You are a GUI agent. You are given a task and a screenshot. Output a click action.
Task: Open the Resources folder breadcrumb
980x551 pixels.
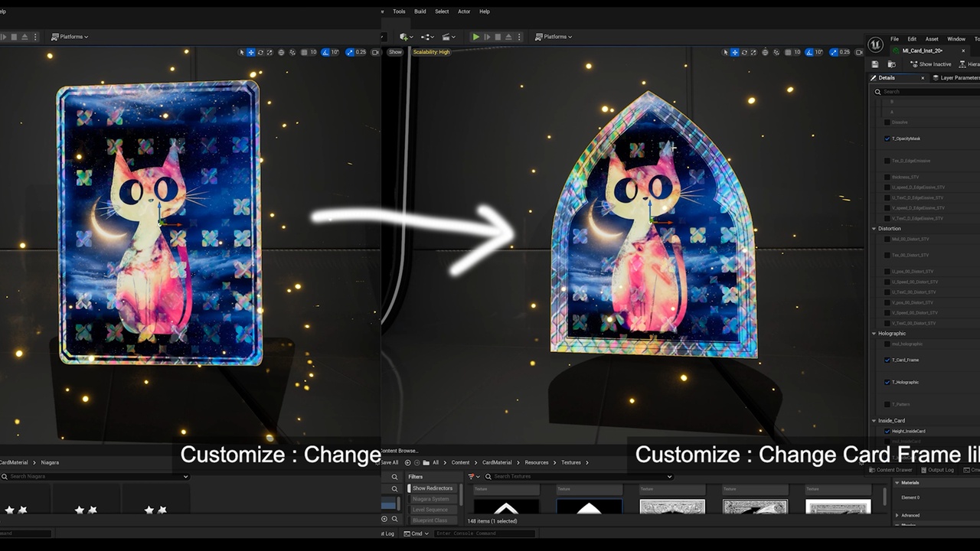click(537, 462)
